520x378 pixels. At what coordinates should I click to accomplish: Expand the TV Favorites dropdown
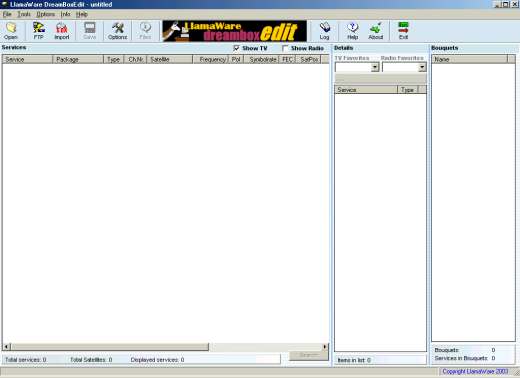click(375, 67)
